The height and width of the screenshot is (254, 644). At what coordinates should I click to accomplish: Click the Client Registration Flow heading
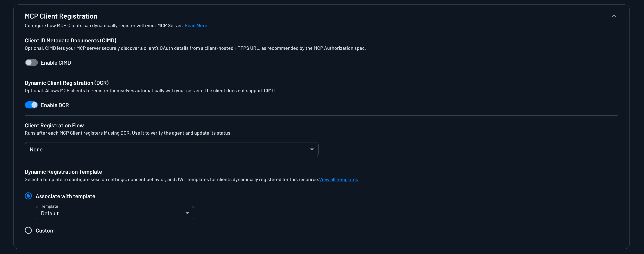click(54, 125)
